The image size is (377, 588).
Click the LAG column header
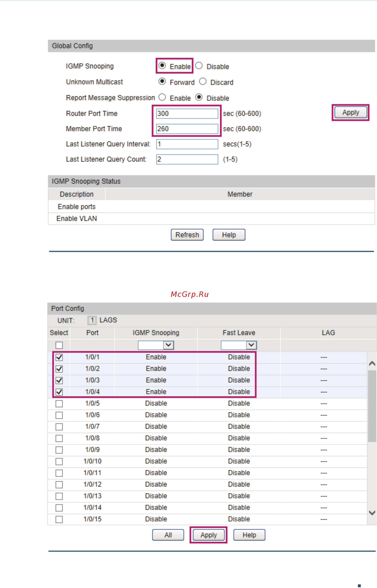[328, 333]
